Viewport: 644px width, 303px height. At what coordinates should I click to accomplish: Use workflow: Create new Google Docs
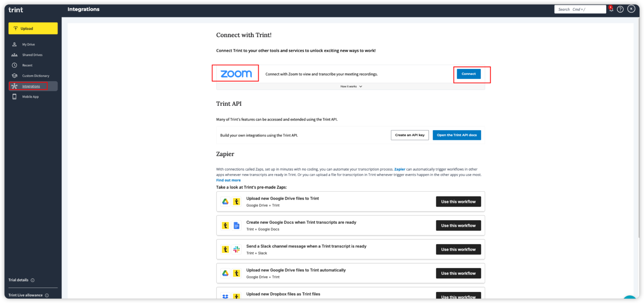pyautogui.click(x=458, y=226)
